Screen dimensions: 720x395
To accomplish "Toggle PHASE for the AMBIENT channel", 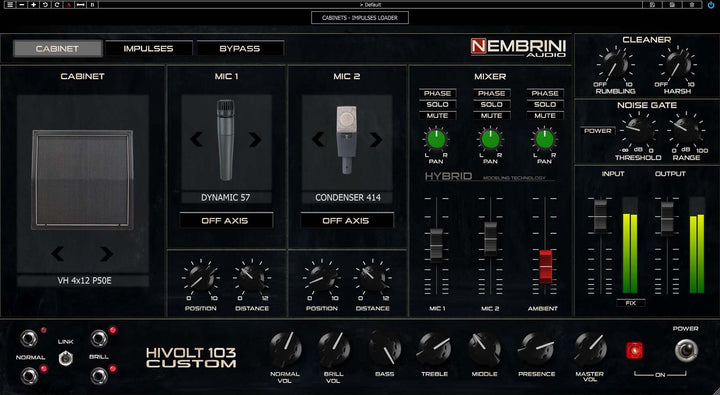I will [545, 93].
